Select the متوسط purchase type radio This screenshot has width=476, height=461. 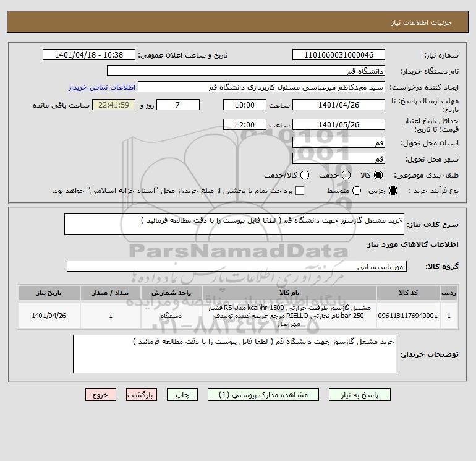point(357,191)
